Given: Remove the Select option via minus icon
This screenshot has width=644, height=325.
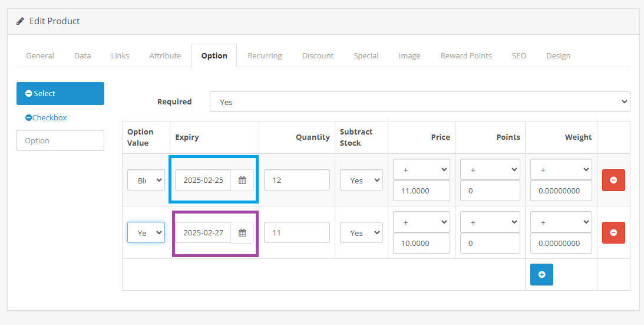Looking at the screenshot, I should click(x=29, y=94).
